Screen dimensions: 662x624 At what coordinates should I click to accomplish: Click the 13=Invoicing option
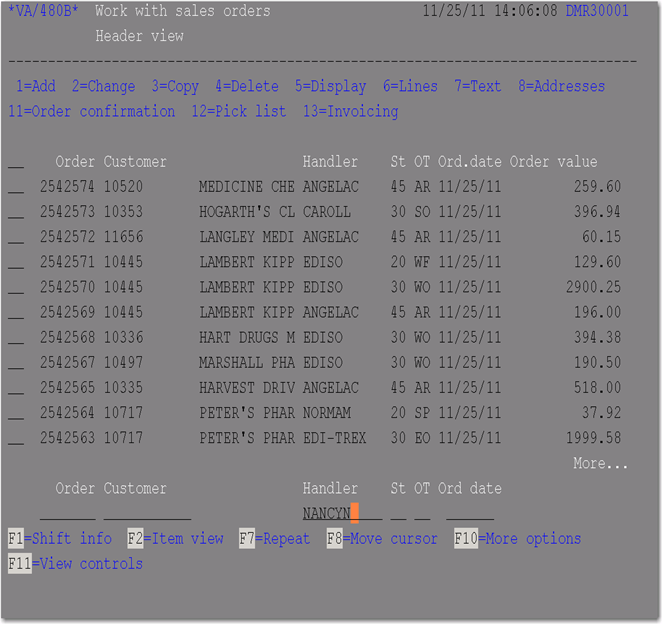pyautogui.click(x=351, y=111)
